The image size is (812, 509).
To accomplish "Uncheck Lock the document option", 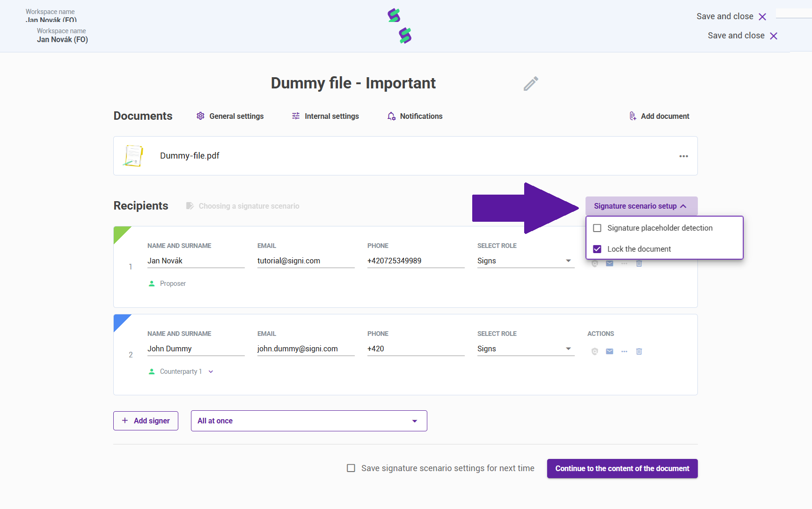I will 597,249.
